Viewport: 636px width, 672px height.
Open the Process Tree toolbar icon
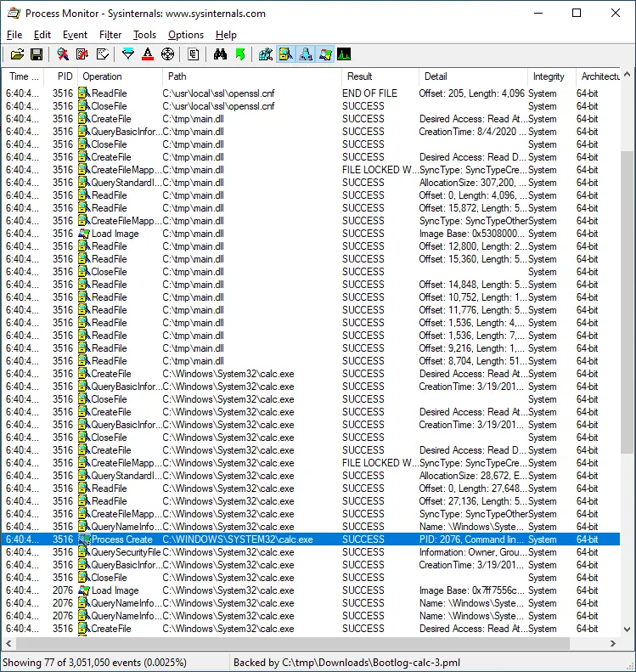(x=193, y=54)
